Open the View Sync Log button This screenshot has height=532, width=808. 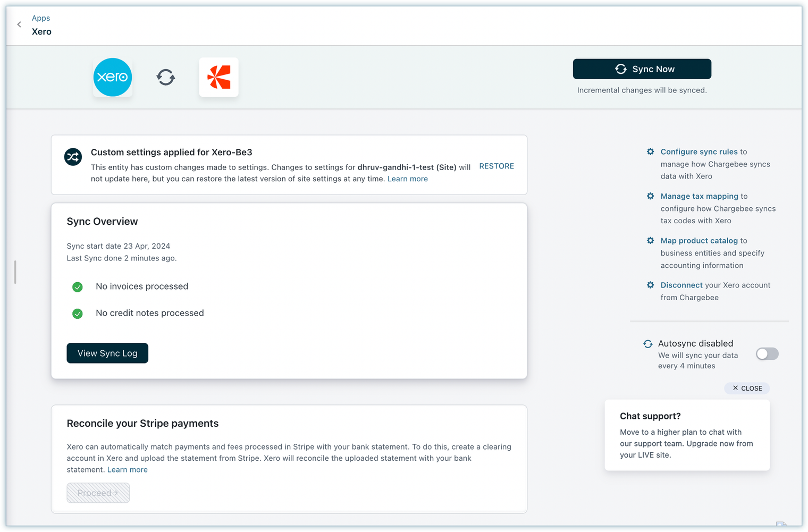pos(107,353)
